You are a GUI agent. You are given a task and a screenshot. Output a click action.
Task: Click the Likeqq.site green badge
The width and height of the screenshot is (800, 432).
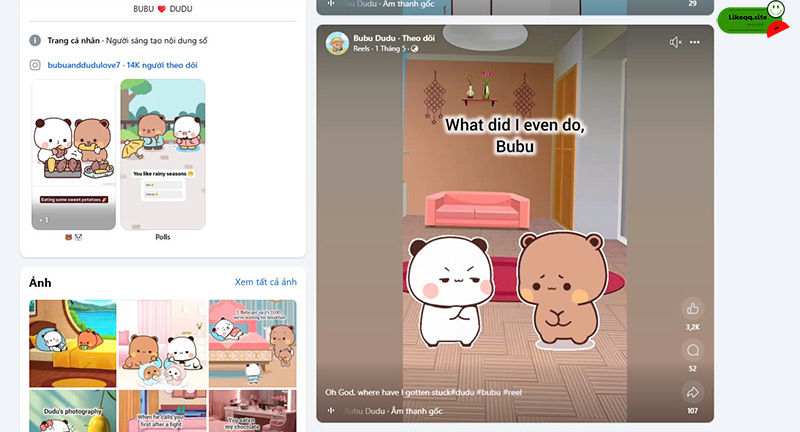pos(749,20)
